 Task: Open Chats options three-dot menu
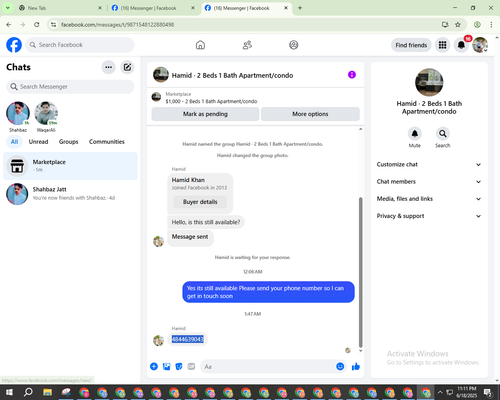[x=108, y=67]
